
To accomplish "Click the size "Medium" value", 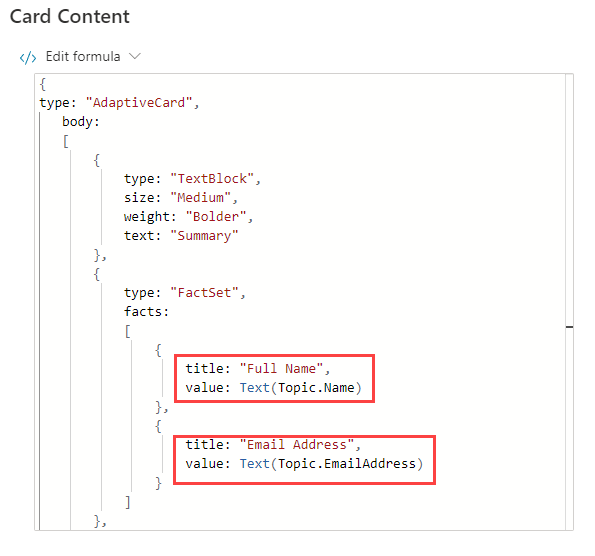I will (200, 198).
